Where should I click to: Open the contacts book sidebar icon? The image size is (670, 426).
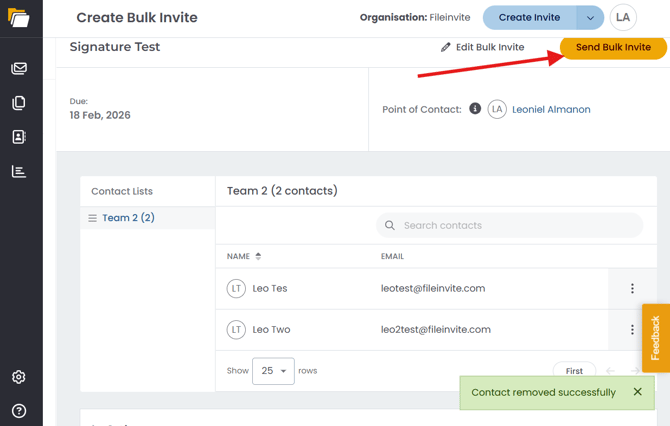pos(19,137)
